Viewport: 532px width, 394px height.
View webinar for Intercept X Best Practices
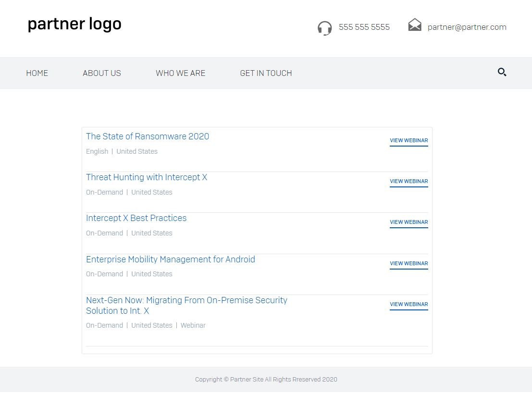click(409, 222)
